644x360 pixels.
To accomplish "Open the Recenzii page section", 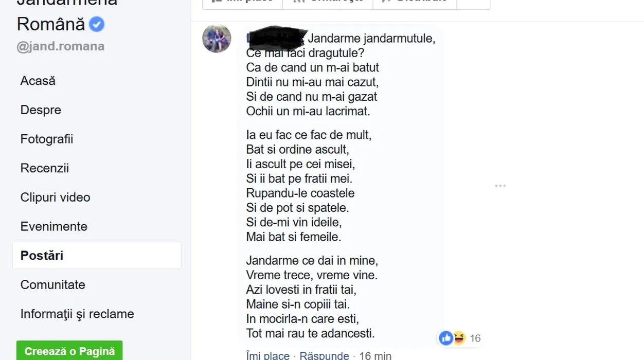I will (45, 168).
